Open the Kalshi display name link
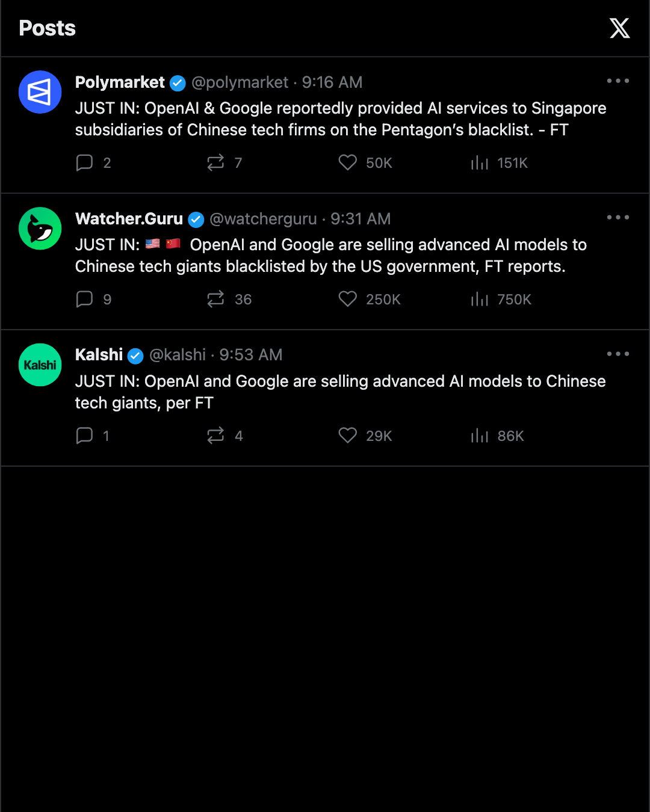This screenshot has width=650, height=812. click(x=99, y=355)
